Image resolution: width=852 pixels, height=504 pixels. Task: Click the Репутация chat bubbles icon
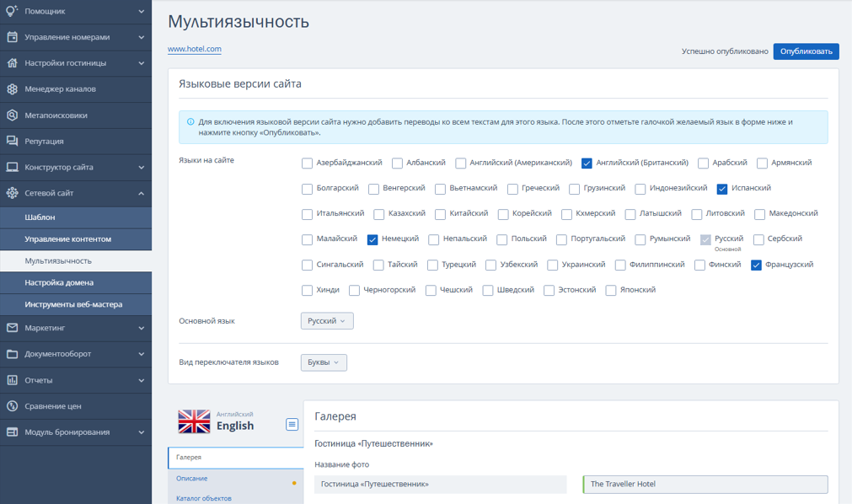coord(12,141)
